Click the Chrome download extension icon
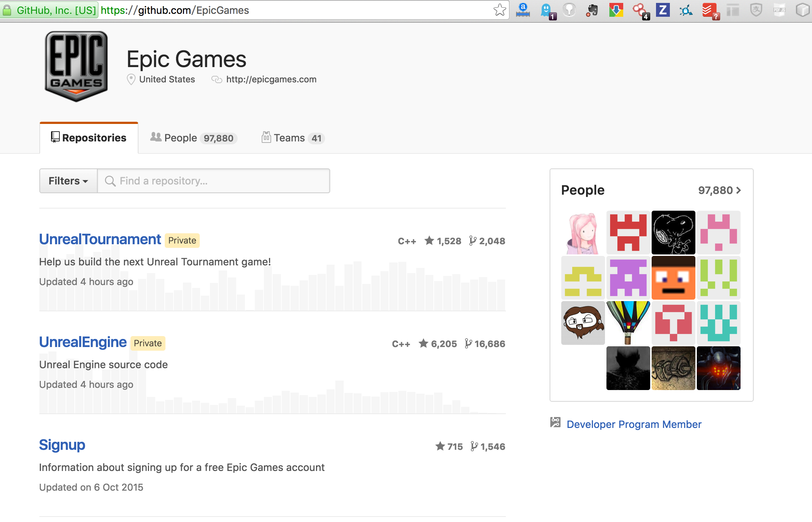812x522 pixels. click(616, 10)
